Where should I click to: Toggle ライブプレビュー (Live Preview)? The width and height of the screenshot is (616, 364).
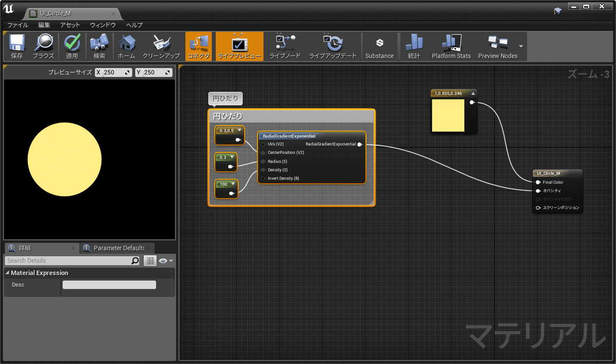(x=239, y=47)
